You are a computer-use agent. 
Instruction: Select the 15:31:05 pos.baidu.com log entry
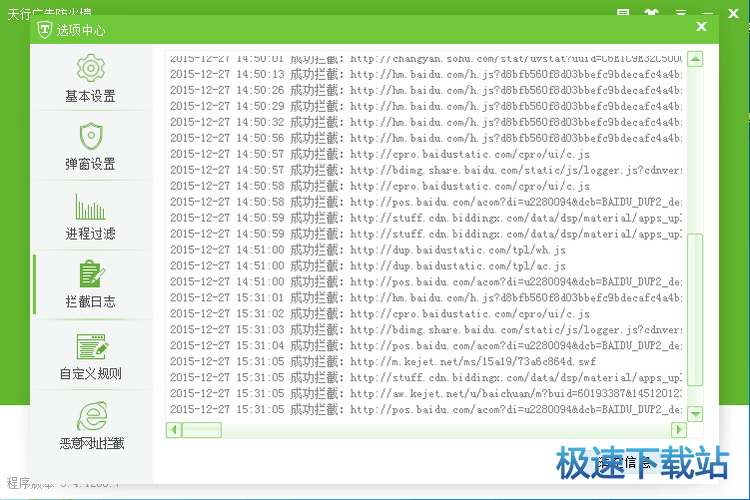(x=426, y=410)
